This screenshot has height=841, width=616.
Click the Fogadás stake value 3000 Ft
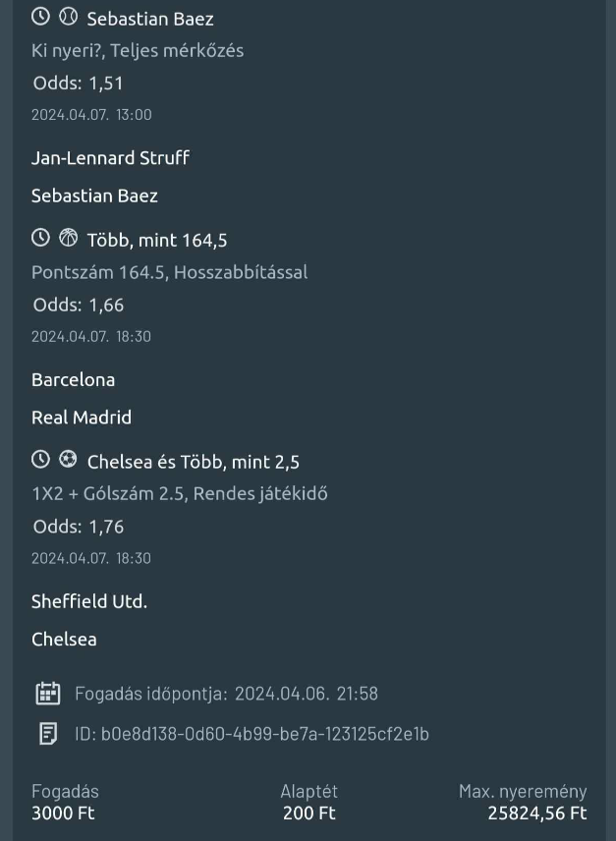click(63, 813)
